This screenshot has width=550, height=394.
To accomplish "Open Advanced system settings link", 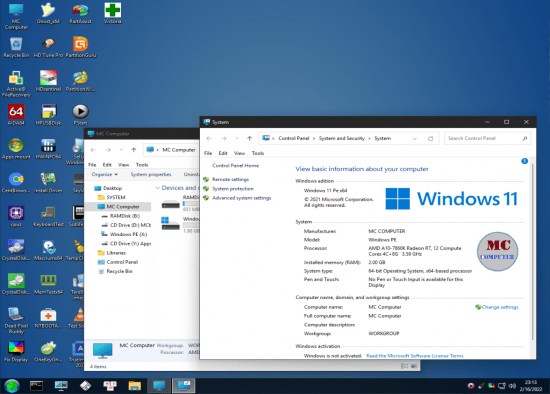I will click(241, 198).
